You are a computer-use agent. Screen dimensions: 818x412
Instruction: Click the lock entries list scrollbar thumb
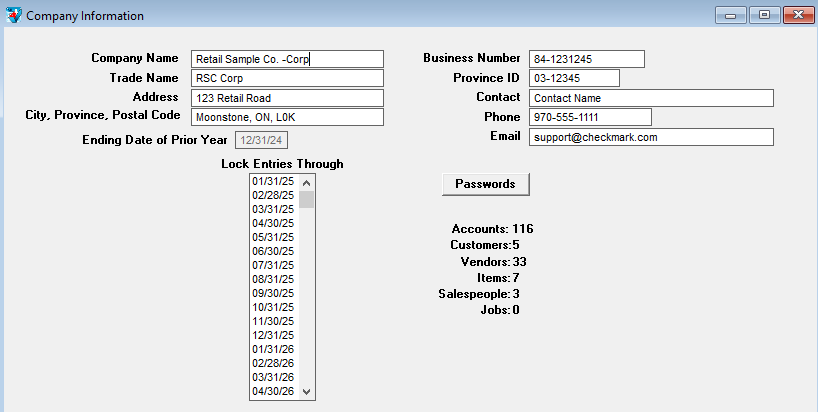[x=307, y=198]
